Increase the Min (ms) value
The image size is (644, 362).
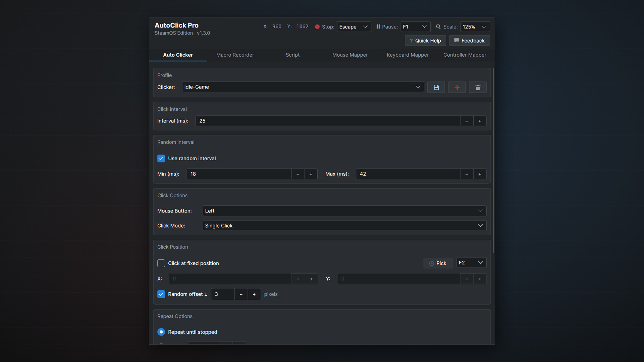click(x=311, y=174)
